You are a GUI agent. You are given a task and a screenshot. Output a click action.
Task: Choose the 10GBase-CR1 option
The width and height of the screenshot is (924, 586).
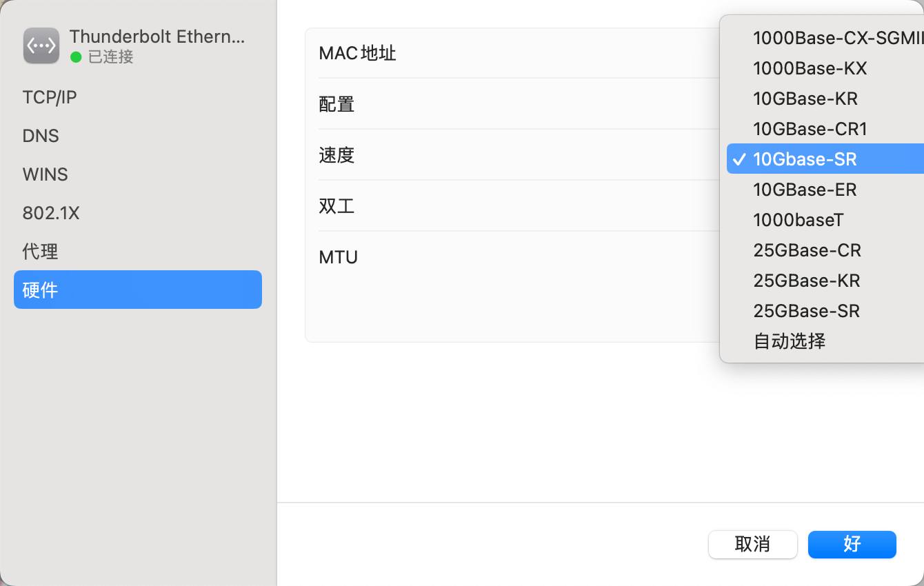[x=810, y=129]
